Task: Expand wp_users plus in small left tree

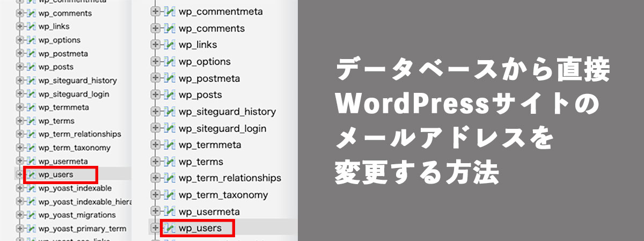Action: point(20,174)
